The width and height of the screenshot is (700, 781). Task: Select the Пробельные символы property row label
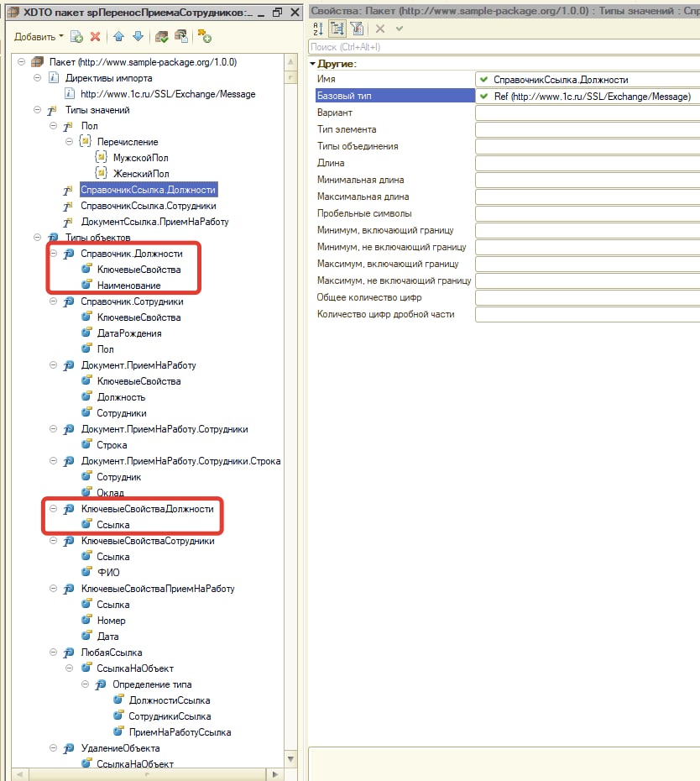pyautogui.click(x=364, y=213)
